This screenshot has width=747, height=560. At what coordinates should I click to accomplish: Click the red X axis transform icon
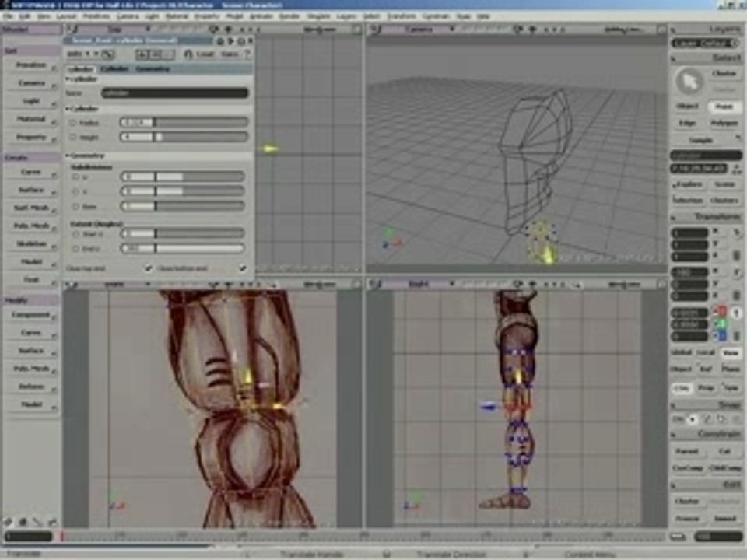click(x=721, y=312)
